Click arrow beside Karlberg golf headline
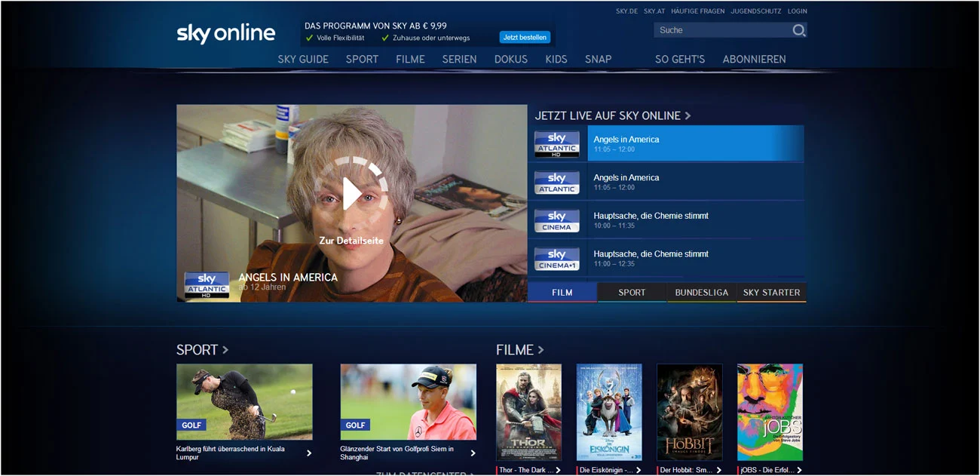 [309, 453]
